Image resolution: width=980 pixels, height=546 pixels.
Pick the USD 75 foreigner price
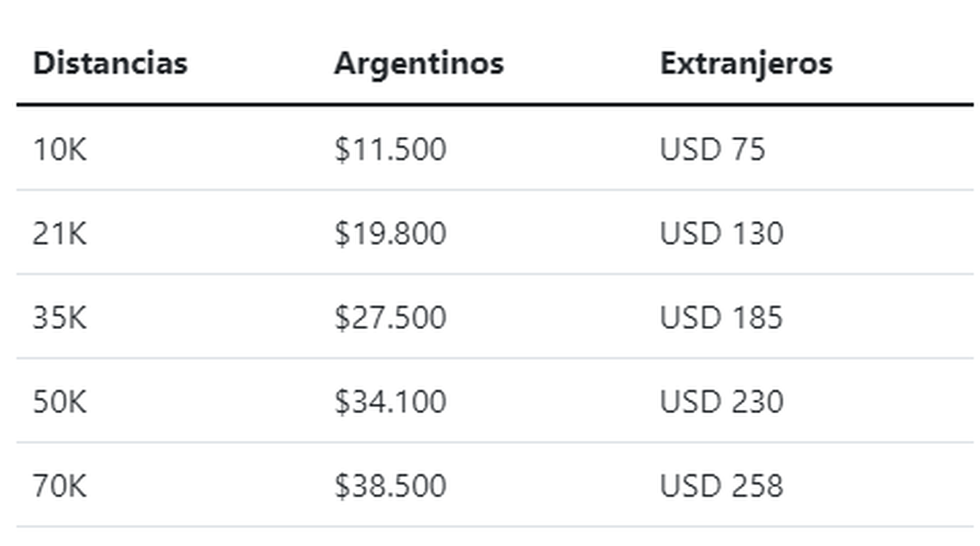712,149
